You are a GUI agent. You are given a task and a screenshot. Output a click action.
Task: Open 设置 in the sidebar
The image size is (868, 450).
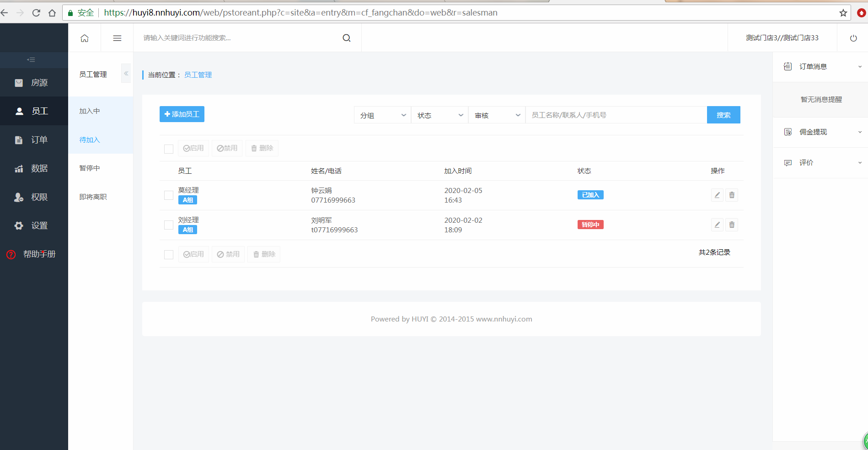[x=34, y=225]
